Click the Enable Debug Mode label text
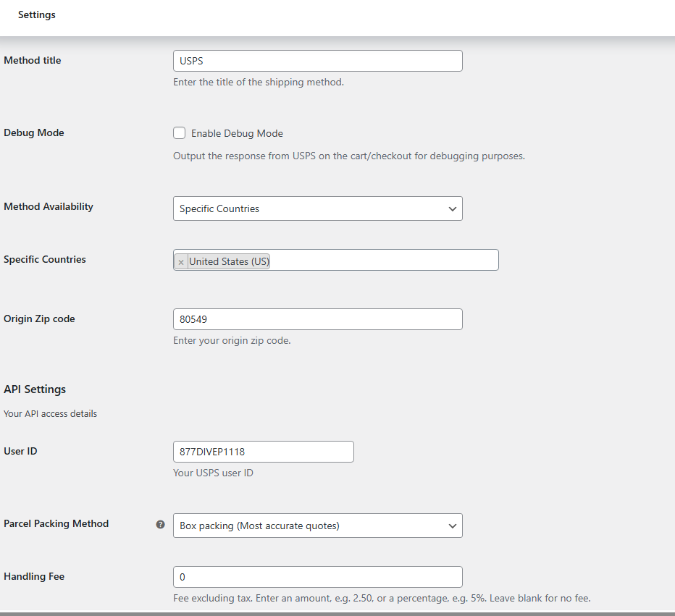Image resolution: width=675 pixels, height=616 pixels. point(237,133)
